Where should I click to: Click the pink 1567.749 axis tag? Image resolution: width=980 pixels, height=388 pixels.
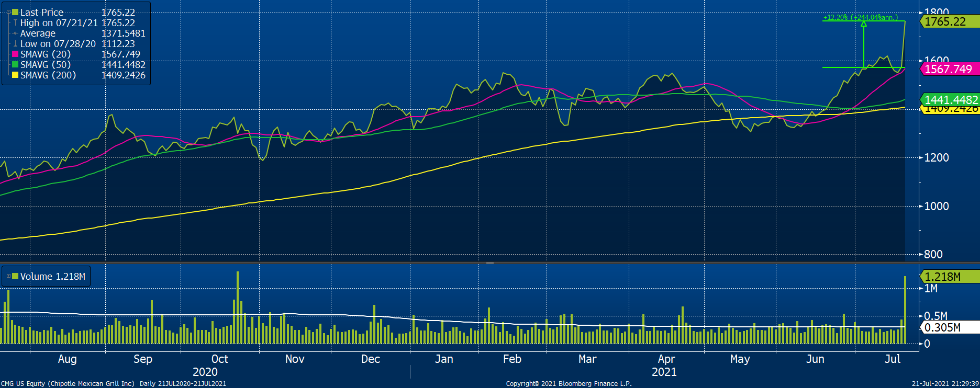pos(950,69)
